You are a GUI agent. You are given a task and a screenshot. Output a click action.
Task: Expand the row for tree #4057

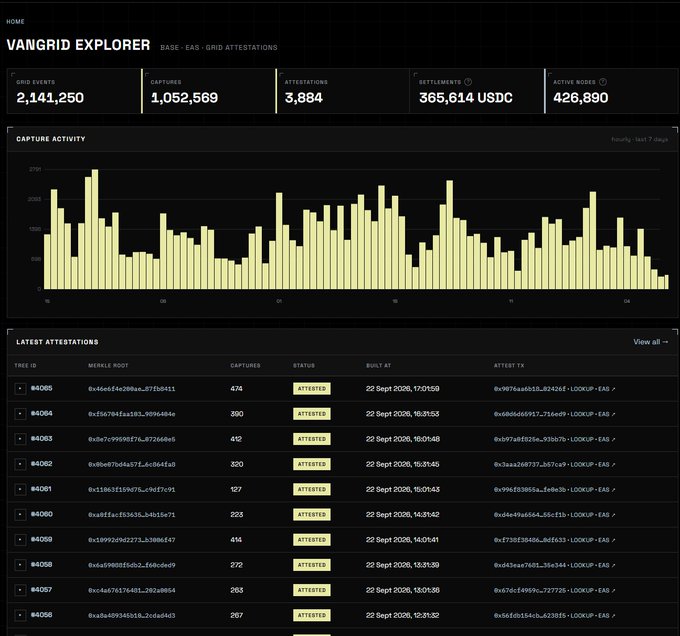pyautogui.click(x=20, y=590)
